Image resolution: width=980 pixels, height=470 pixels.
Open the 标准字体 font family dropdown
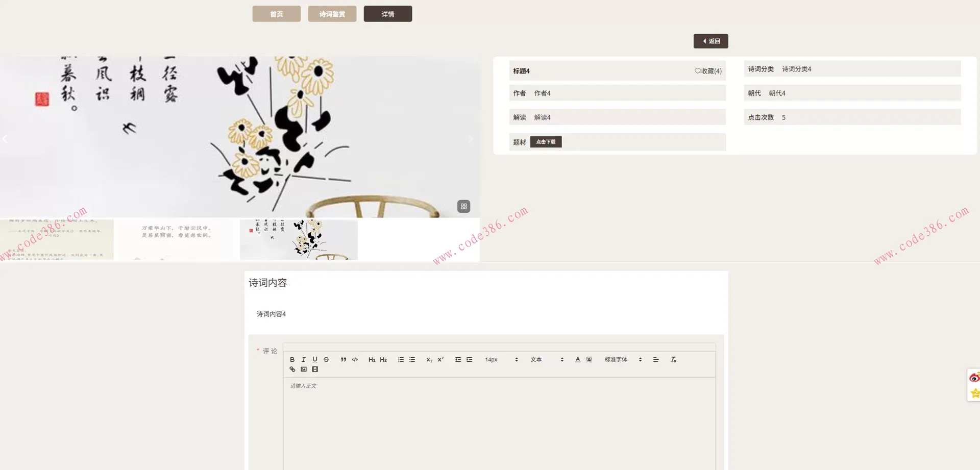[x=623, y=360]
